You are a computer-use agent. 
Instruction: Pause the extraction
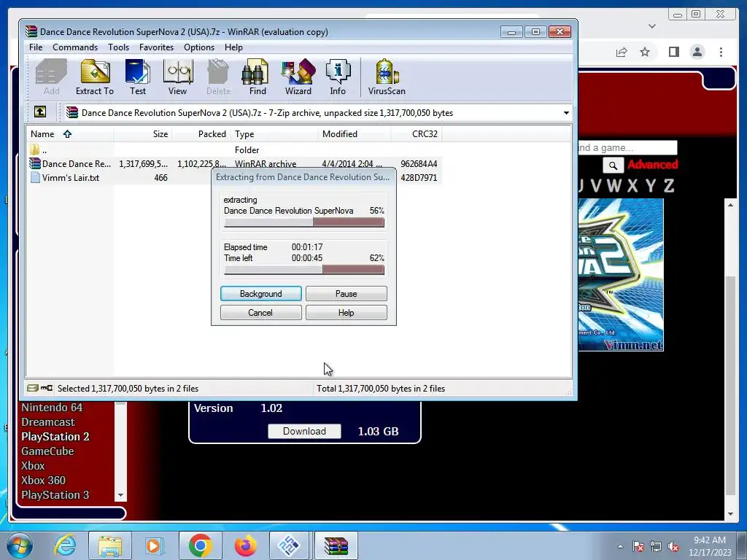pyautogui.click(x=347, y=294)
